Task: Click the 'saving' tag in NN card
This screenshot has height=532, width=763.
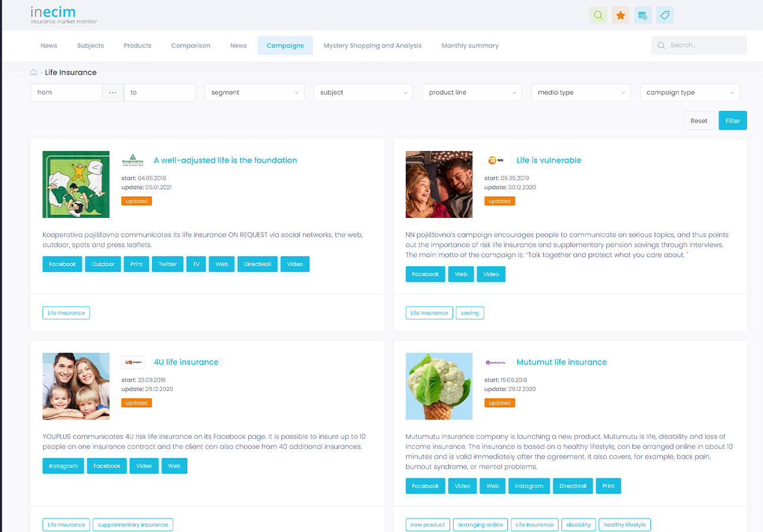Action: [470, 313]
